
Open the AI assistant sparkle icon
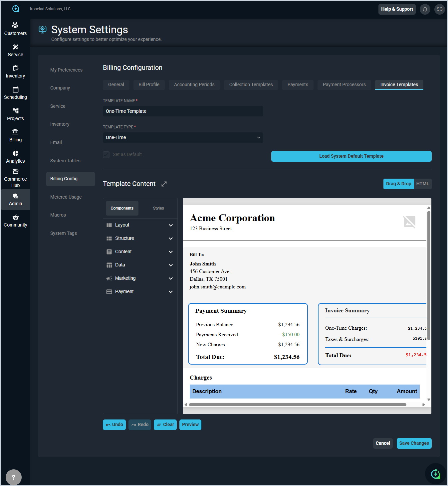pos(436,474)
